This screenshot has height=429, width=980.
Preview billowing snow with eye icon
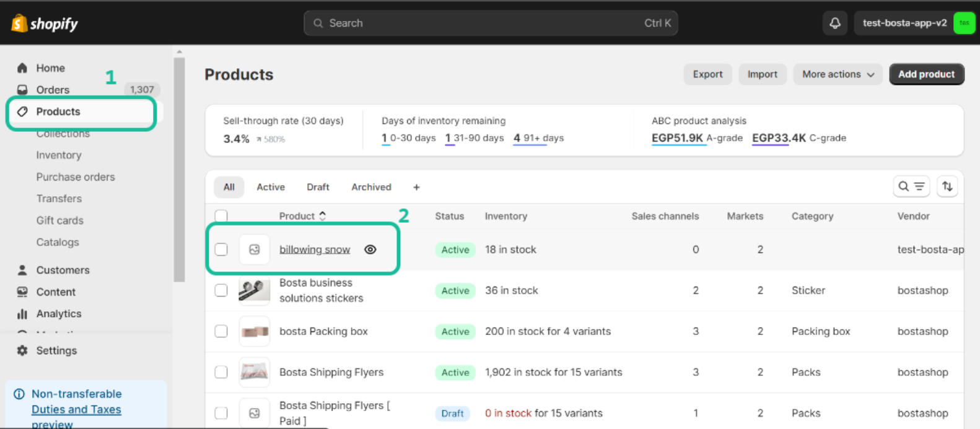coord(370,249)
